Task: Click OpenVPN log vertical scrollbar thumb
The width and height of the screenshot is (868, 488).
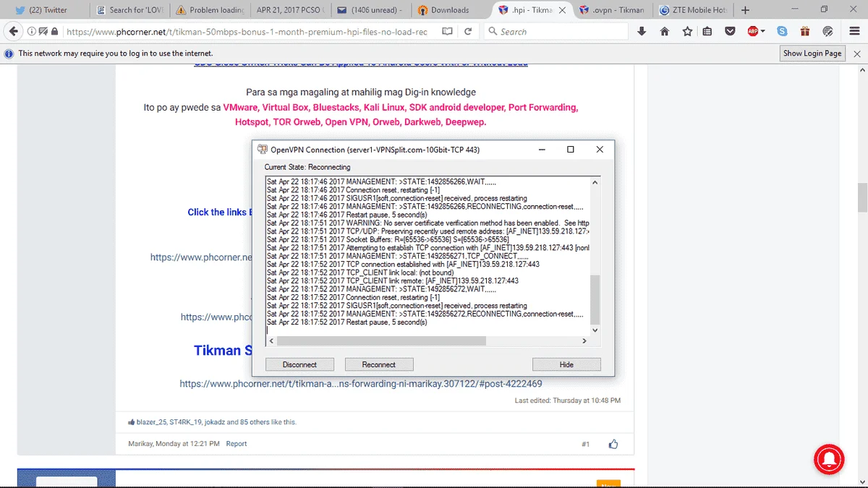Action: point(595,300)
